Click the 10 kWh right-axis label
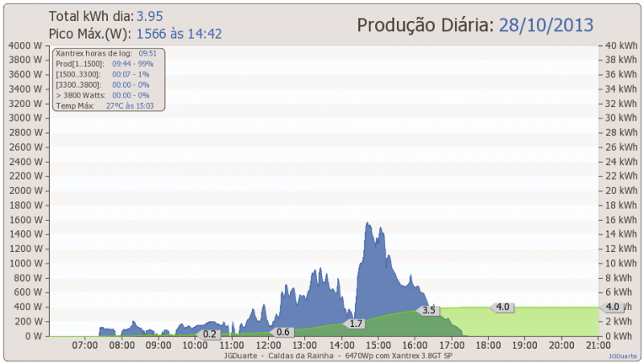 point(621,263)
